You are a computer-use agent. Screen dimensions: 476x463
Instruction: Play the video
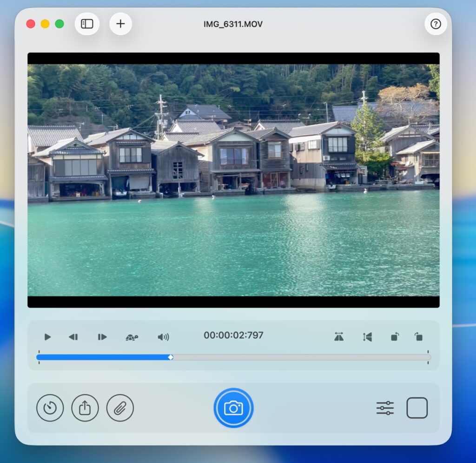point(47,337)
